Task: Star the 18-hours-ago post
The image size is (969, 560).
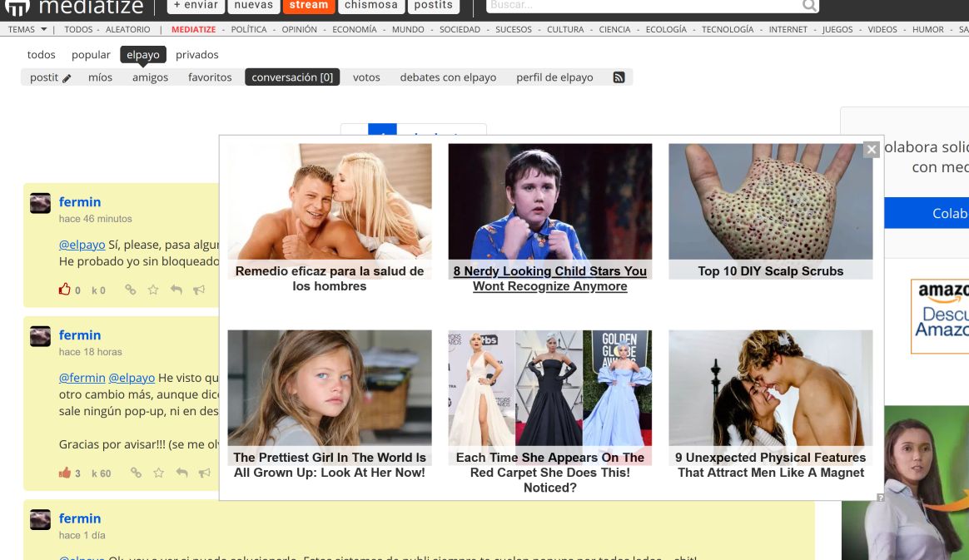Action: click(x=159, y=473)
